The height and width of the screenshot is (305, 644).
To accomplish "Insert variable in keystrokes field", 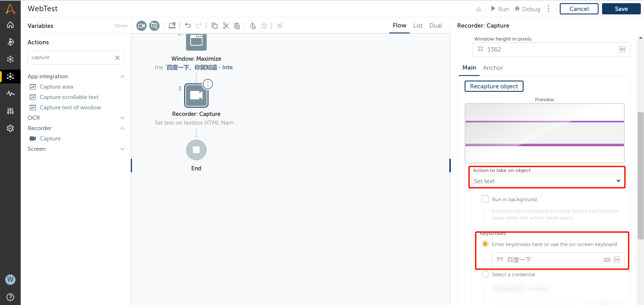I will (x=617, y=260).
